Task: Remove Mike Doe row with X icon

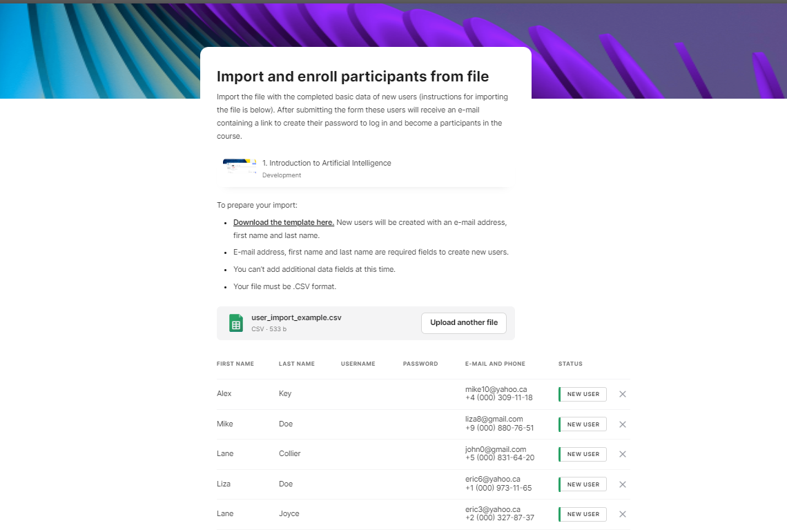Action: point(622,424)
